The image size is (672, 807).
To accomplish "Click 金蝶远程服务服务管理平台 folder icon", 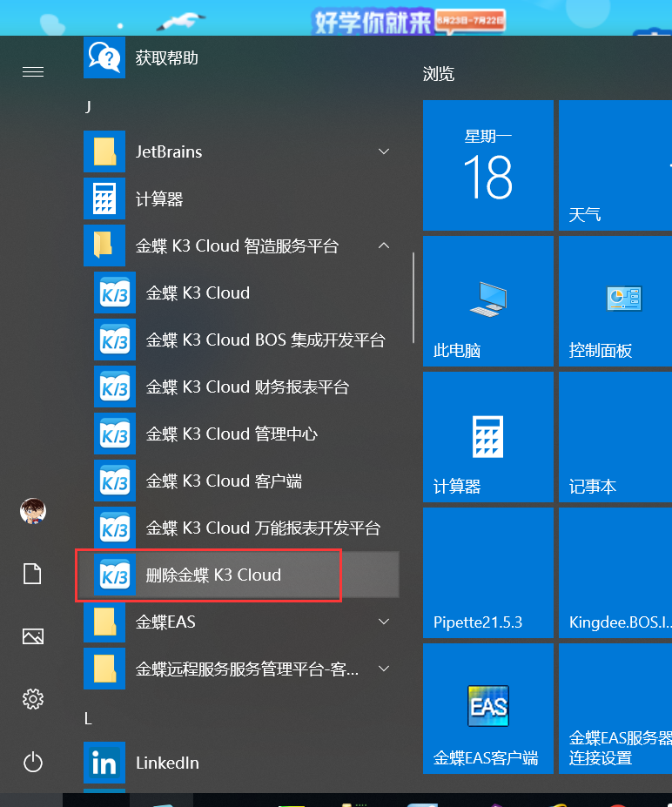I will tap(104, 669).
